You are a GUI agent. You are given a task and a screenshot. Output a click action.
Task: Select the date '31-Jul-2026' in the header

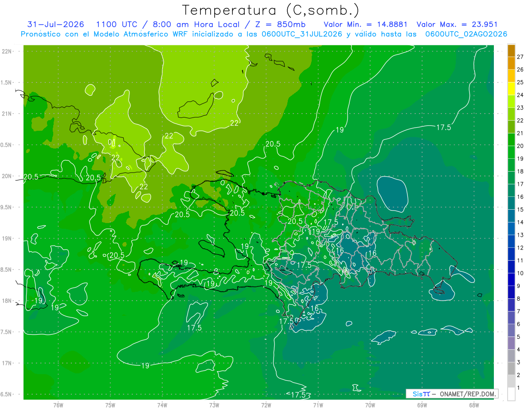[56, 24]
